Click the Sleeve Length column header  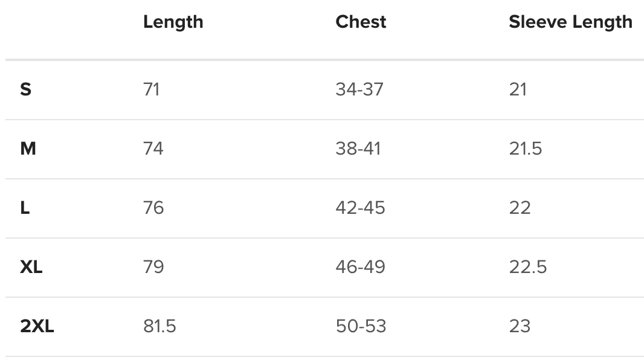point(570,22)
